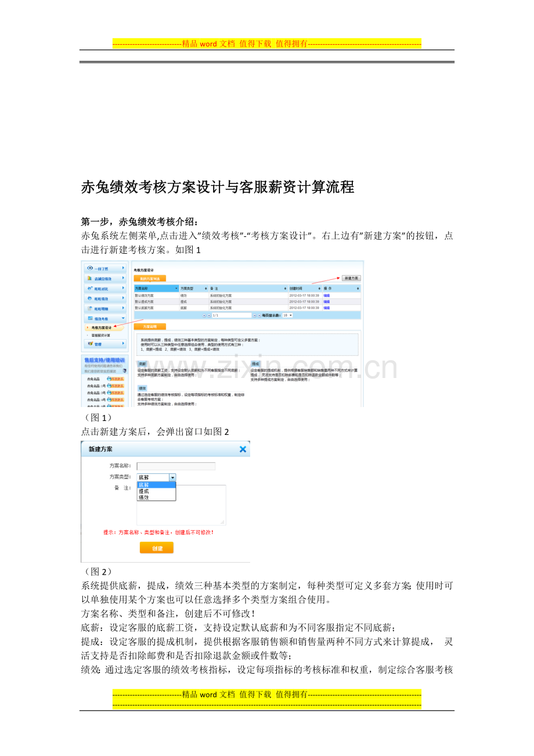Sort by 备注 column arrows
Screen dimensions: 534x756
click(x=286, y=288)
